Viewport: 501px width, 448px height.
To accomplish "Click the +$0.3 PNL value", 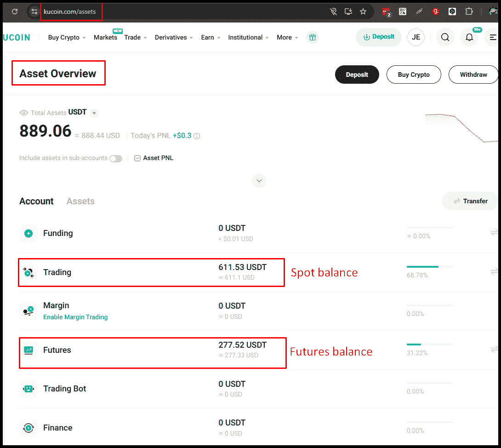I will point(182,136).
